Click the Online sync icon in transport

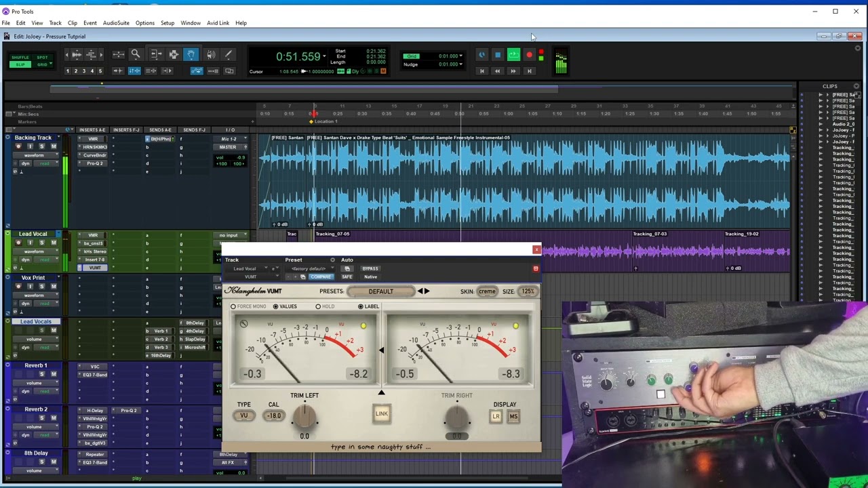point(481,55)
